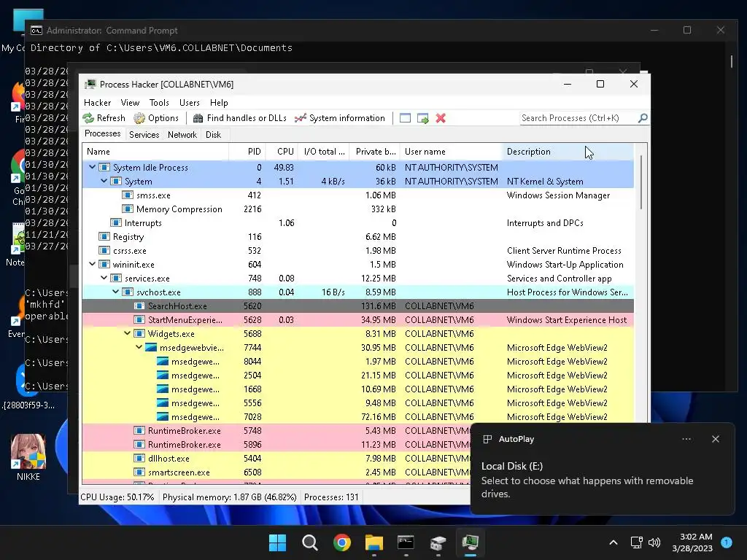Click the find window and thread icon
The height and width of the screenshot is (560, 747).
(422, 118)
